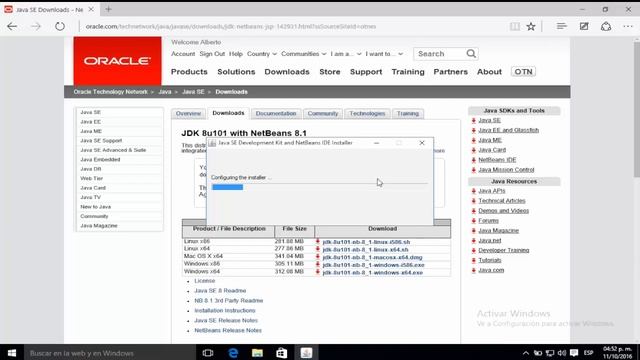Switch to the Community tab
The width and height of the screenshot is (640, 360).
pyautogui.click(x=323, y=113)
